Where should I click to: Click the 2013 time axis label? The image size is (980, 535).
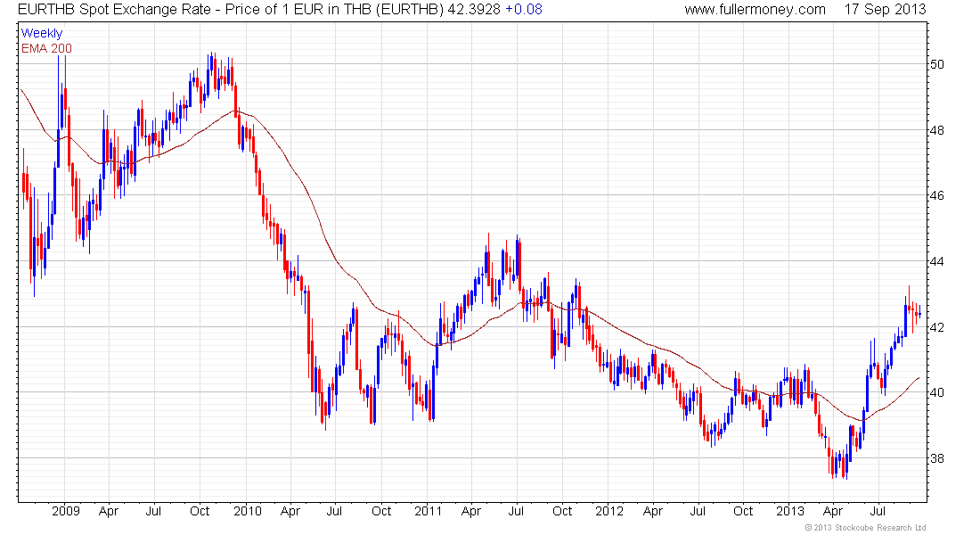pyautogui.click(x=790, y=512)
